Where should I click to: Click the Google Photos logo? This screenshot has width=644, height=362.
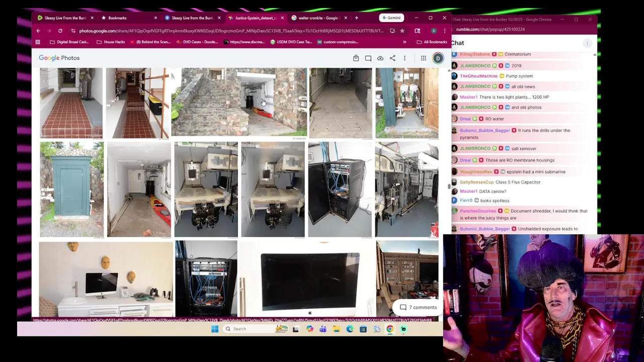[59, 58]
